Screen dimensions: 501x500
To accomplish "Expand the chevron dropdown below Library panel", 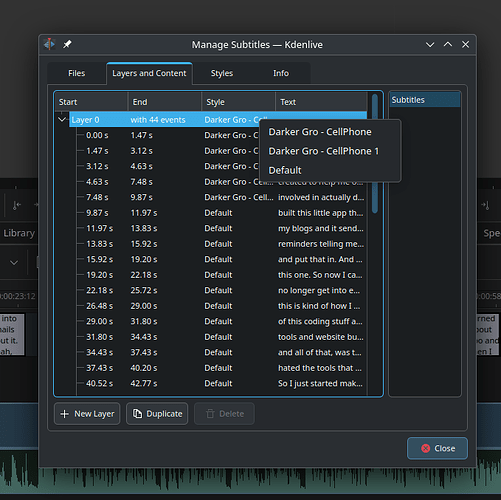I will coord(14,263).
